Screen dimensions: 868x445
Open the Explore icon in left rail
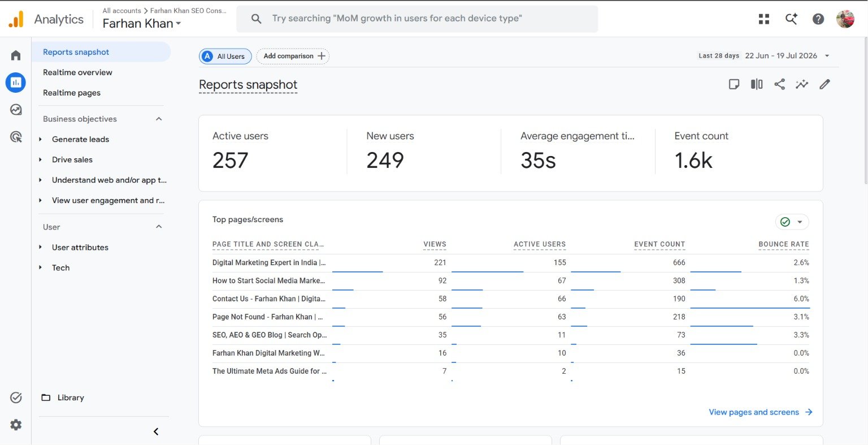point(16,110)
